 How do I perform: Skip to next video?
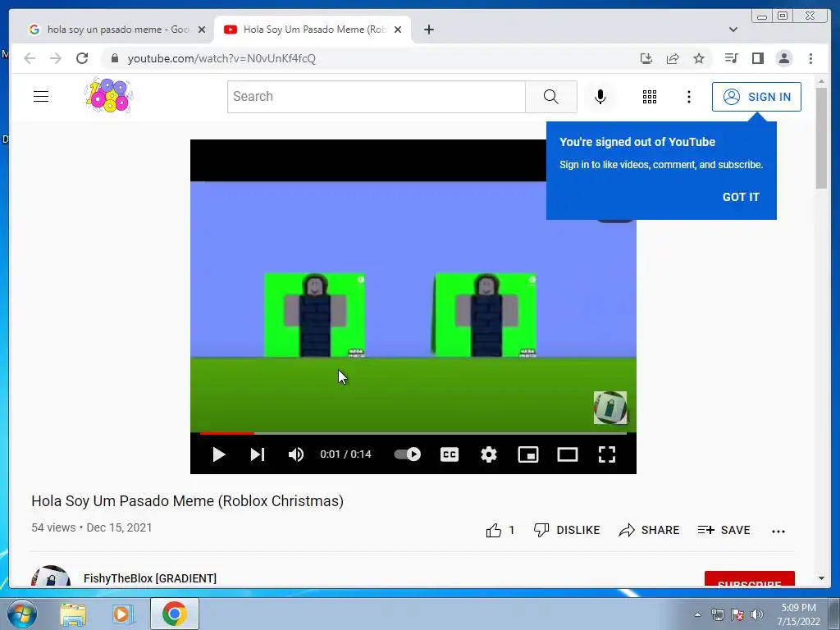point(258,454)
